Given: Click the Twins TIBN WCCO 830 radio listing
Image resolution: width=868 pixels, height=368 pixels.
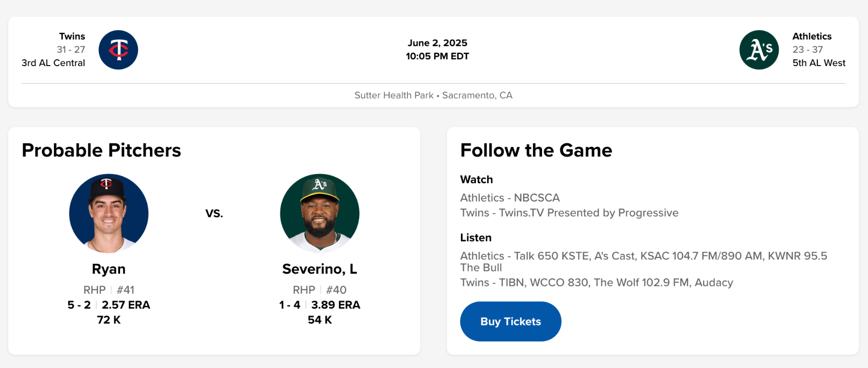Looking at the screenshot, I should (x=597, y=282).
